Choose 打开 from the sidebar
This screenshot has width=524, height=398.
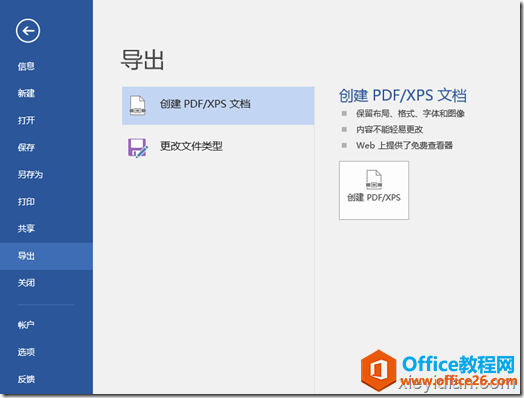pos(46,120)
